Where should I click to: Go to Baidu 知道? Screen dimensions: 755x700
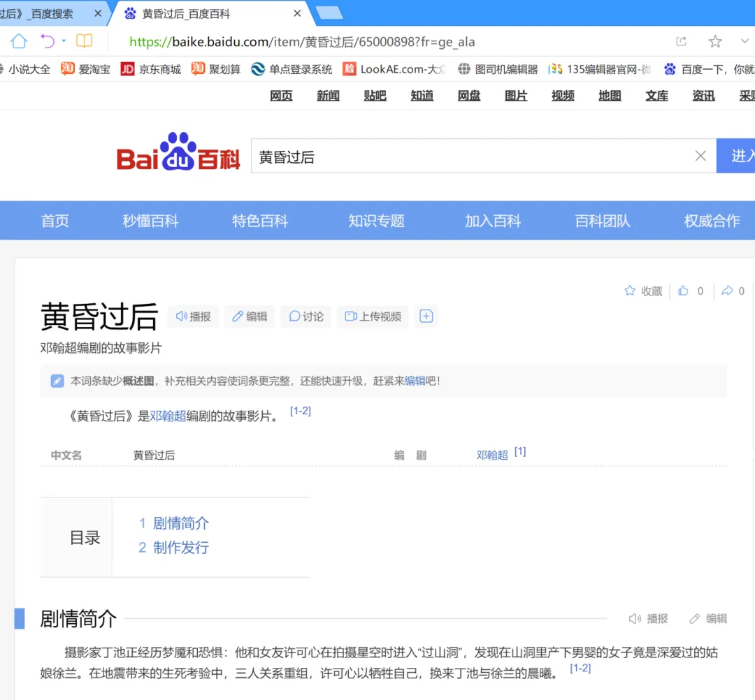tap(422, 96)
